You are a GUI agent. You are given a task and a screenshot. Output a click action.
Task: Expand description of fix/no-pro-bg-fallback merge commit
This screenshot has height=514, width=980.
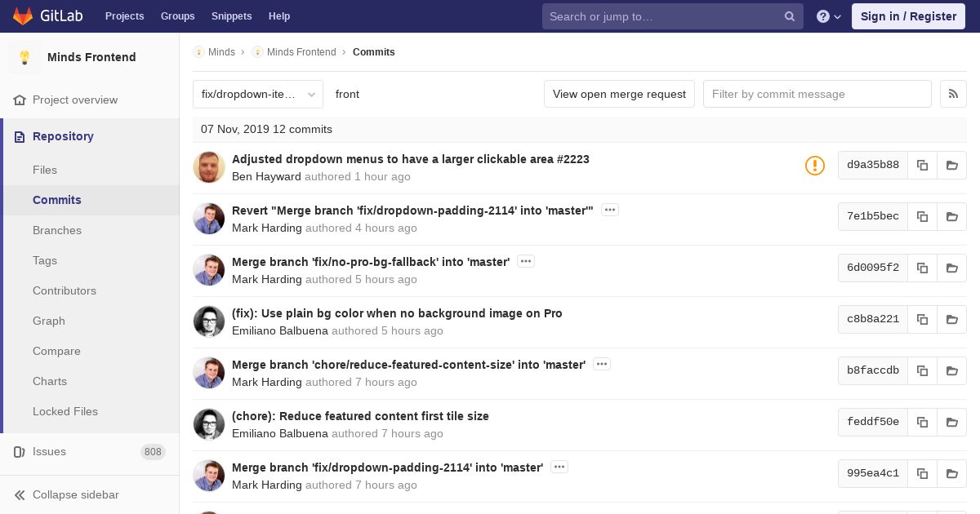[x=525, y=262]
